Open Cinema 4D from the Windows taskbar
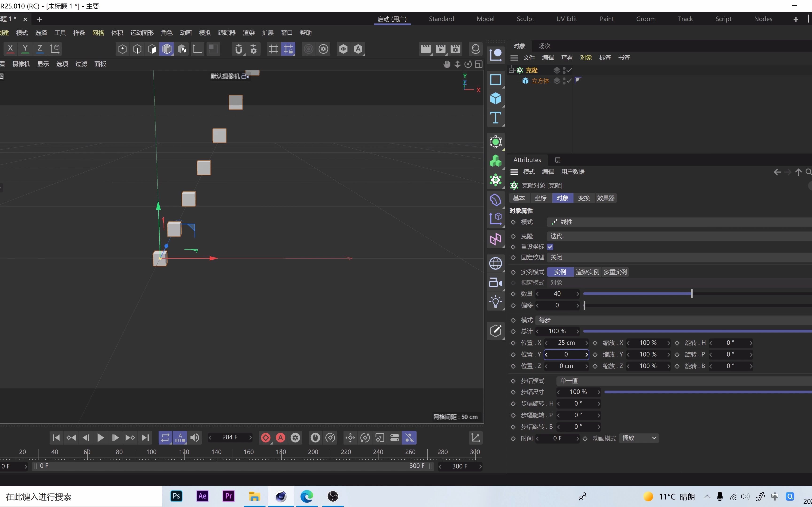 281,496
